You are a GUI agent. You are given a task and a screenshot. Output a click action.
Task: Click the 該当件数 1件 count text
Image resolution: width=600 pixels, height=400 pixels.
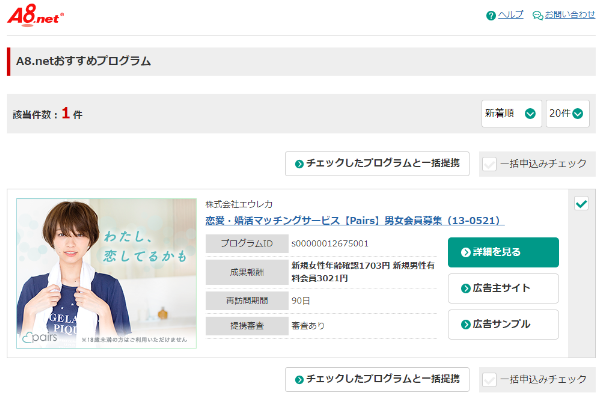click(47, 114)
